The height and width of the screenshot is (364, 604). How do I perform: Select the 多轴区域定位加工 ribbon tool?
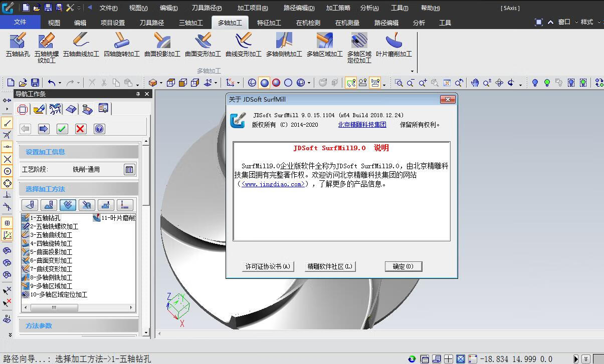(x=359, y=48)
